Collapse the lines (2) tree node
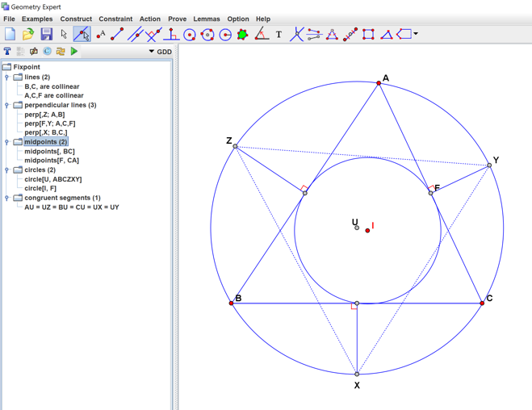The height and width of the screenshot is (410, 532). tap(7, 77)
